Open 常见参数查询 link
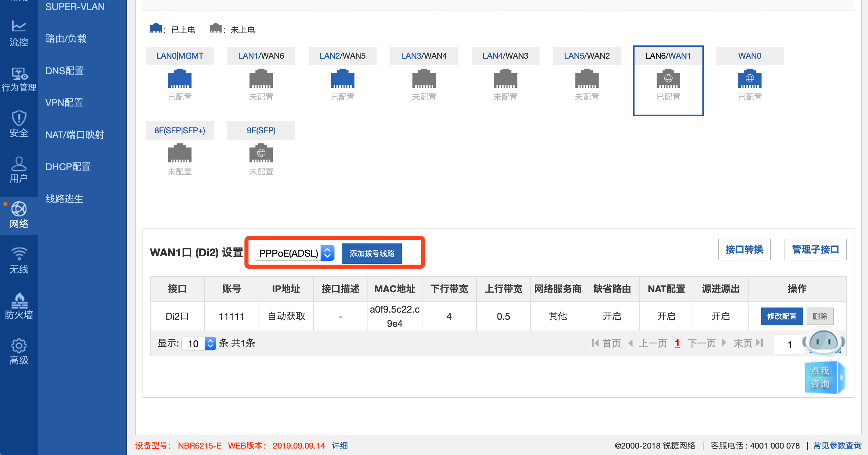This screenshot has height=455, width=868. [x=837, y=446]
